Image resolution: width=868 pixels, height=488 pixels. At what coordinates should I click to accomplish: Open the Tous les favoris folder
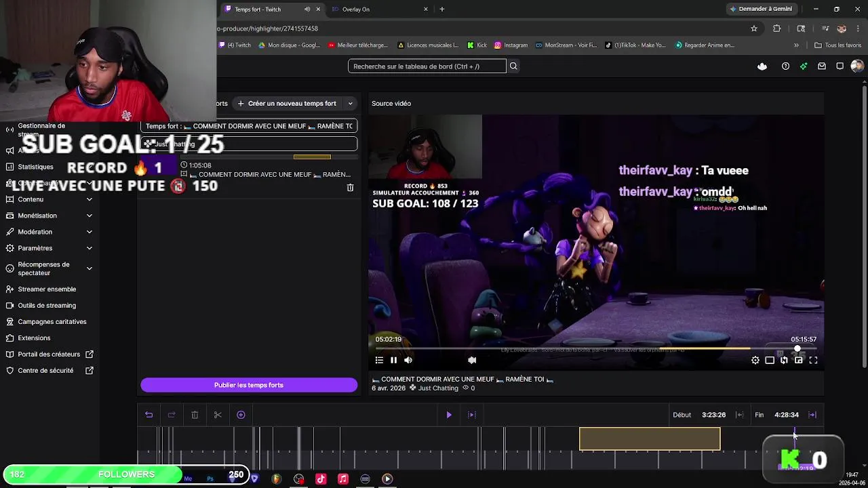click(838, 45)
